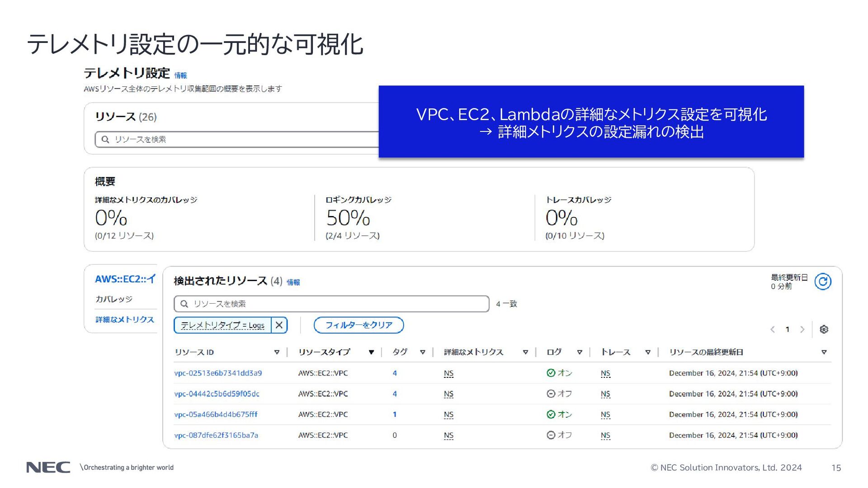Click page number 1 in pagination
Image resolution: width=868 pixels, height=488 pixels.
click(788, 329)
